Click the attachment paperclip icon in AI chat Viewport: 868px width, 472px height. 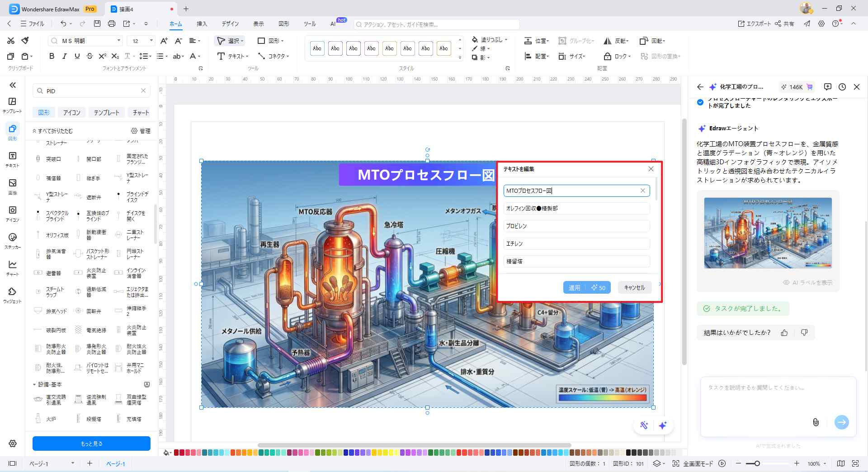point(816,422)
